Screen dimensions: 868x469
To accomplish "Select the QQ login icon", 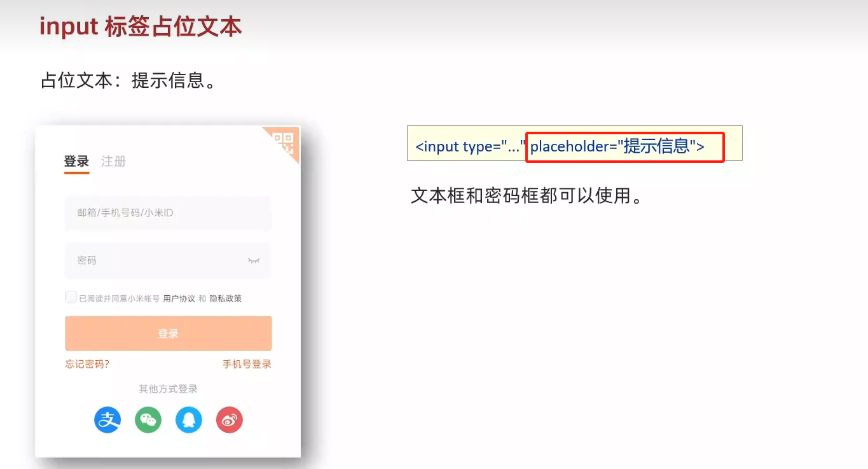I will coord(188,419).
